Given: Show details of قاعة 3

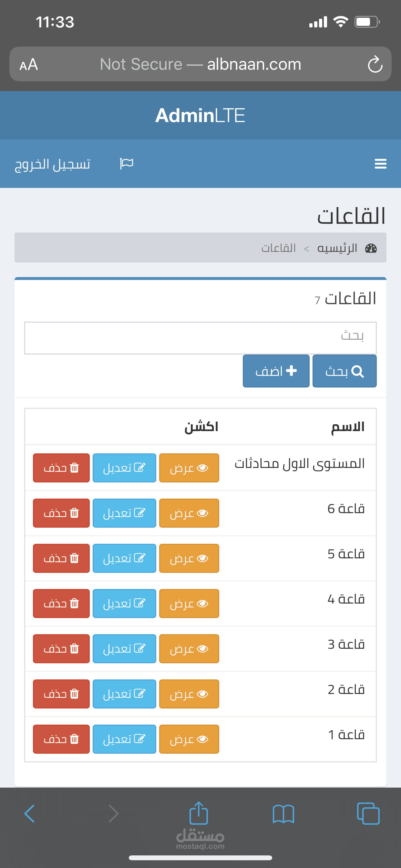Looking at the screenshot, I should tap(189, 649).
